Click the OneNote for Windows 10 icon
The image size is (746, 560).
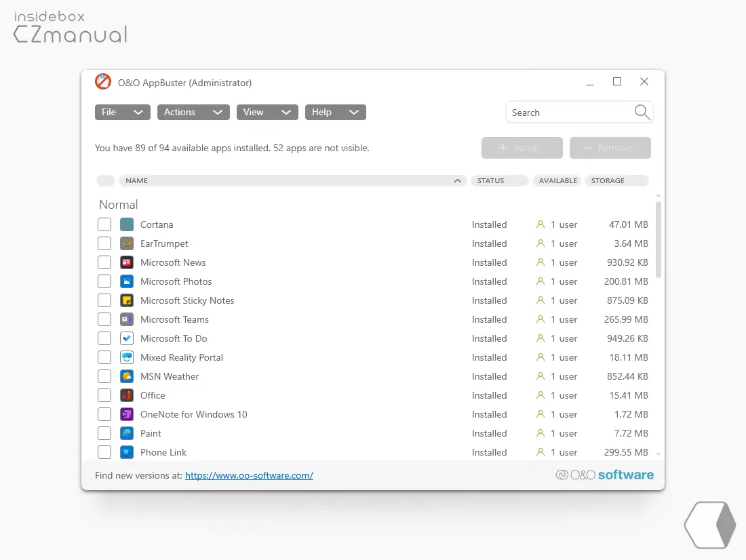pos(127,414)
